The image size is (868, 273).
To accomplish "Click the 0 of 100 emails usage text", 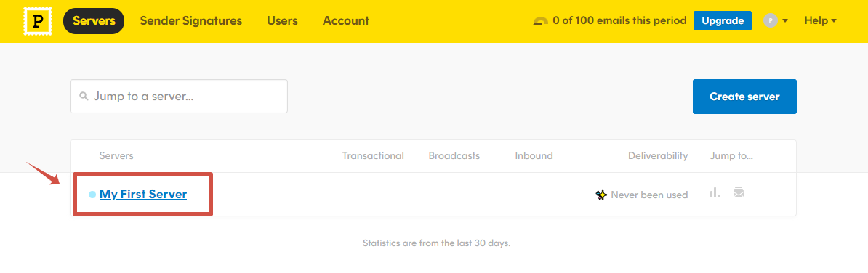I will (619, 21).
